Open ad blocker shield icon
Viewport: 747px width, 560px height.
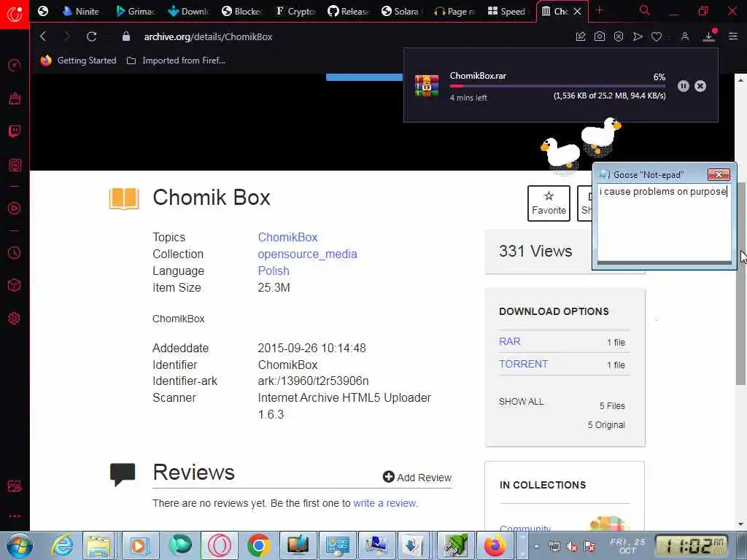coord(619,36)
